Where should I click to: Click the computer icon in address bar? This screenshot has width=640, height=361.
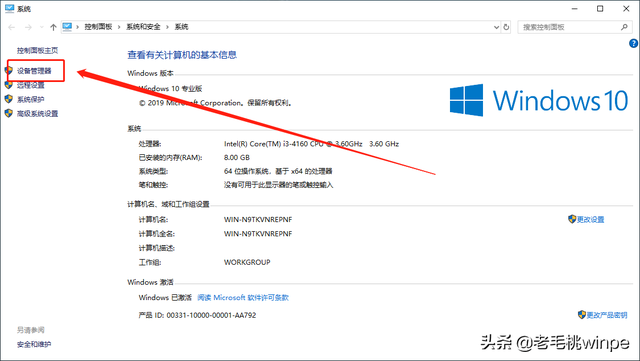67,27
